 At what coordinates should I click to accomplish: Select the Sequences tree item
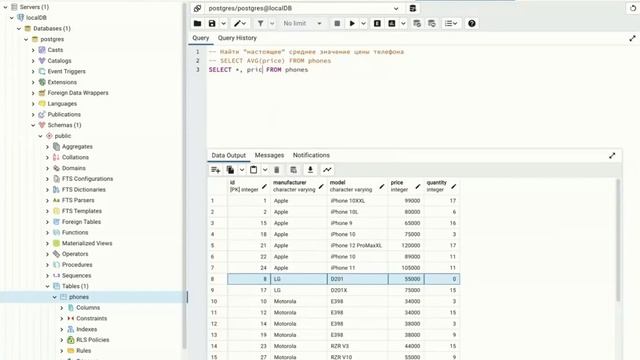click(x=76, y=276)
